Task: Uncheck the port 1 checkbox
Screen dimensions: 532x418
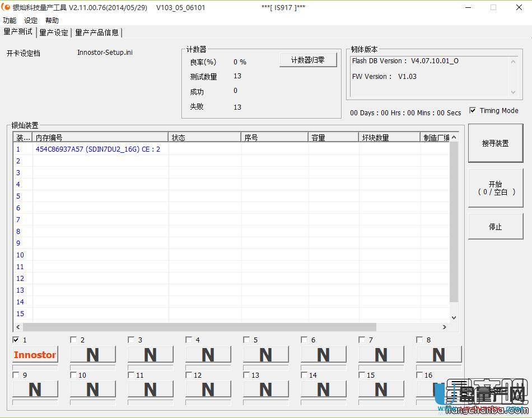Action: click(x=16, y=339)
